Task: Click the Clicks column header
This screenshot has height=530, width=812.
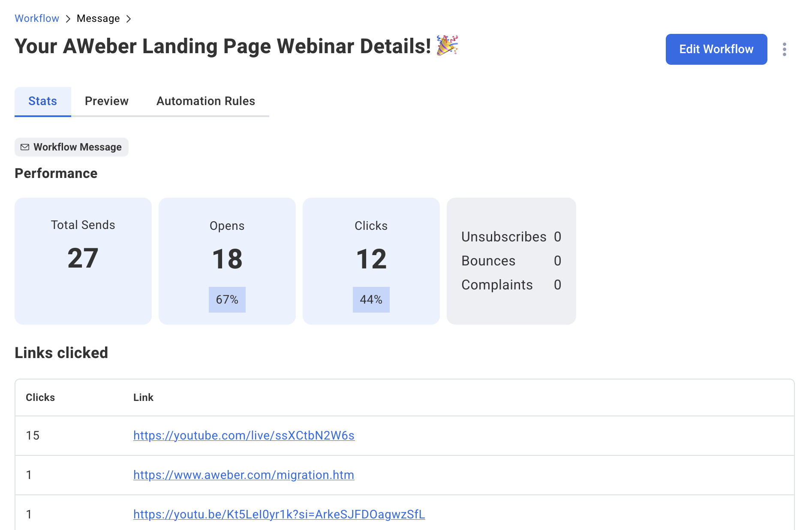Action: [40, 397]
